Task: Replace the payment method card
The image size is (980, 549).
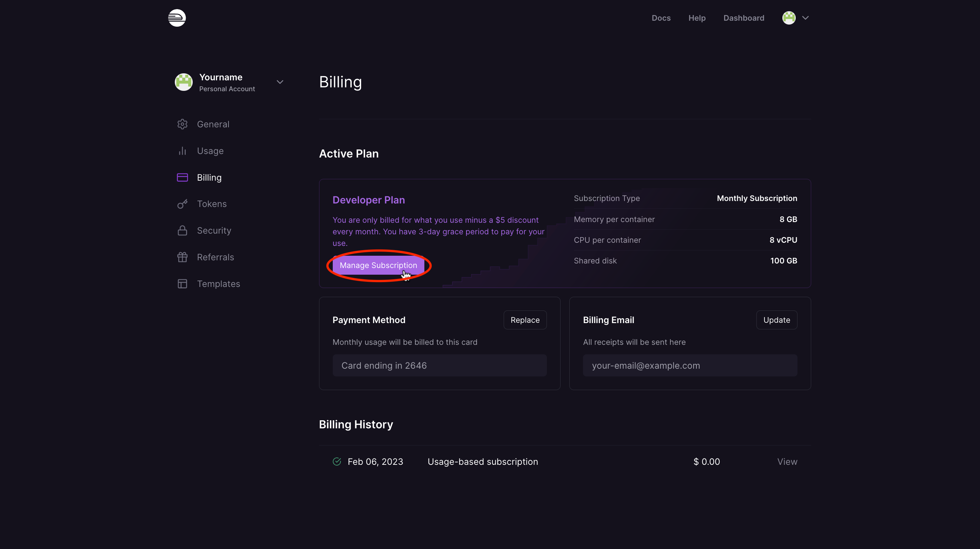Action: pyautogui.click(x=525, y=320)
